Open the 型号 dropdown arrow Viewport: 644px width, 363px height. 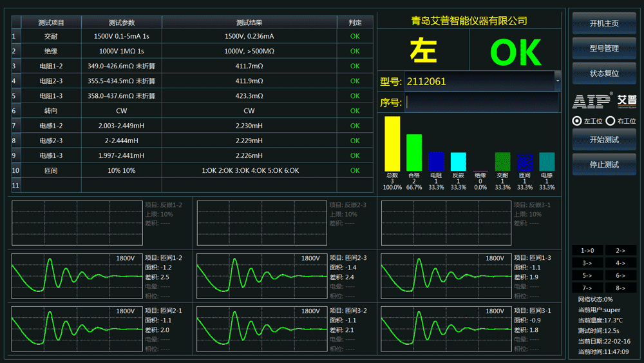pyautogui.click(x=557, y=81)
